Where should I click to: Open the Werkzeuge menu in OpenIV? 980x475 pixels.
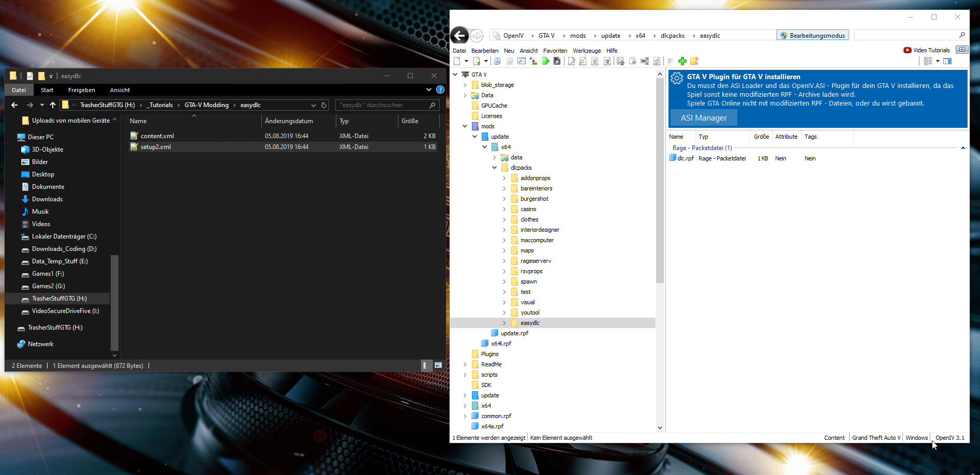coord(587,51)
